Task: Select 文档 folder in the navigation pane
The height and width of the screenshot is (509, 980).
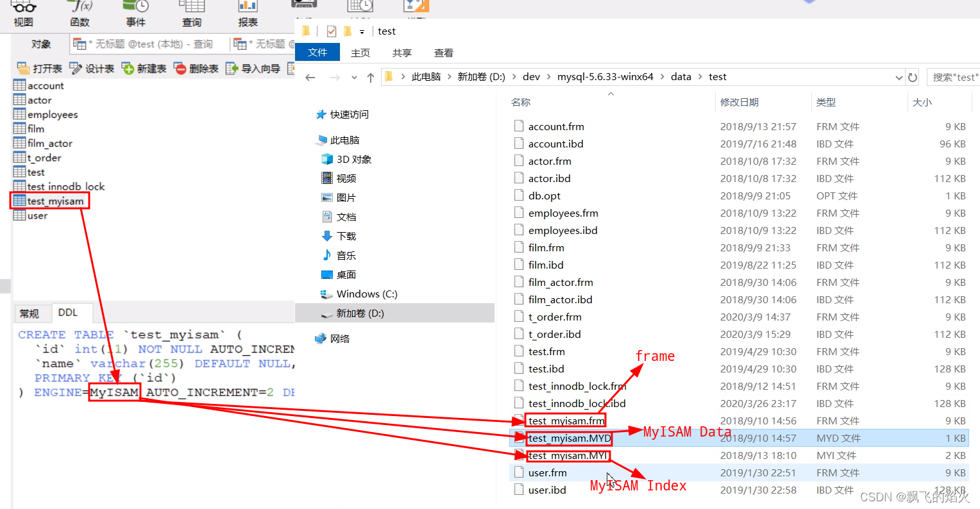Action: click(339, 217)
